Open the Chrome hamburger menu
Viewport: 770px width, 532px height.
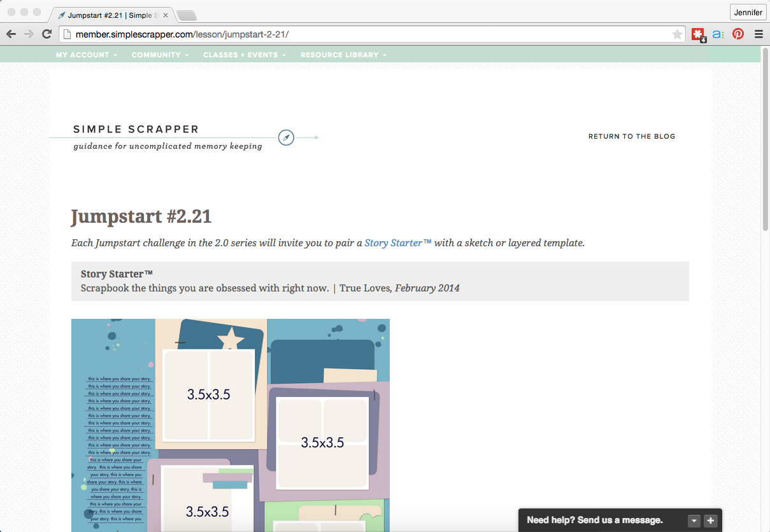click(759, 34)
